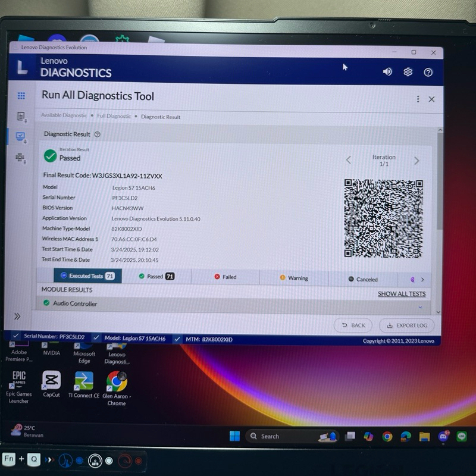Go to previous iteration arrow
The width and height of the screenshot is (476, 476).
[x=349, y=159]
